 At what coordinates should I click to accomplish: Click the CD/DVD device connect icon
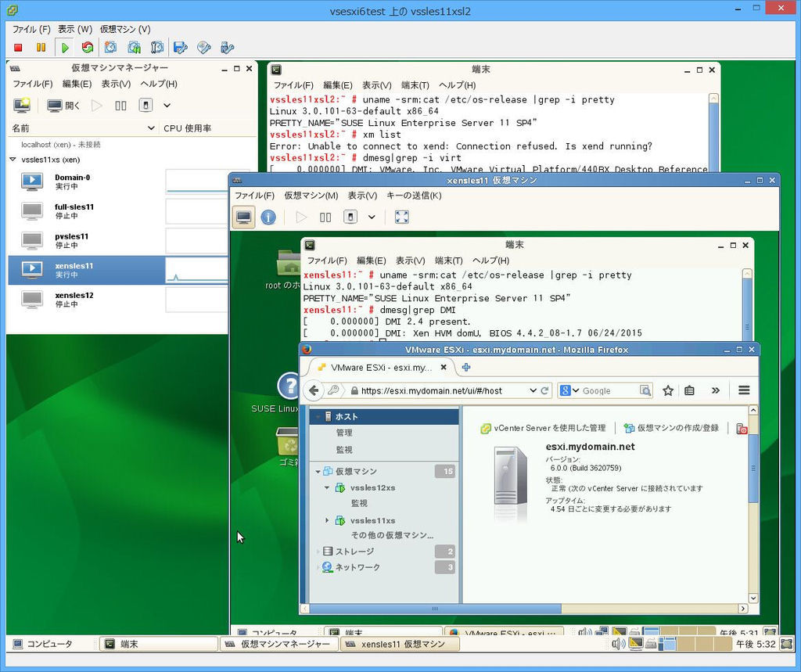pyautogui.click(x=204, y=48)
